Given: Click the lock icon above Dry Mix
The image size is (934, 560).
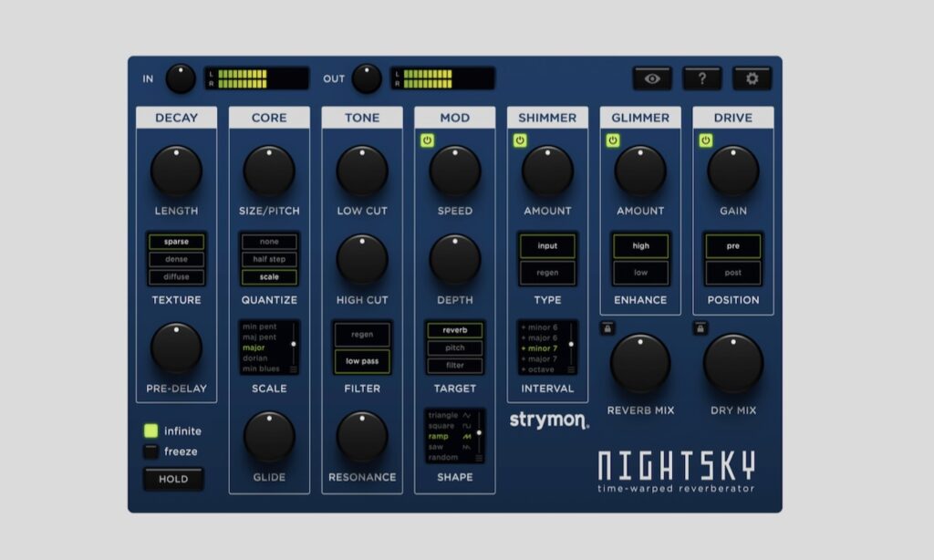Looking at the screenshot, I should (700, 329).
